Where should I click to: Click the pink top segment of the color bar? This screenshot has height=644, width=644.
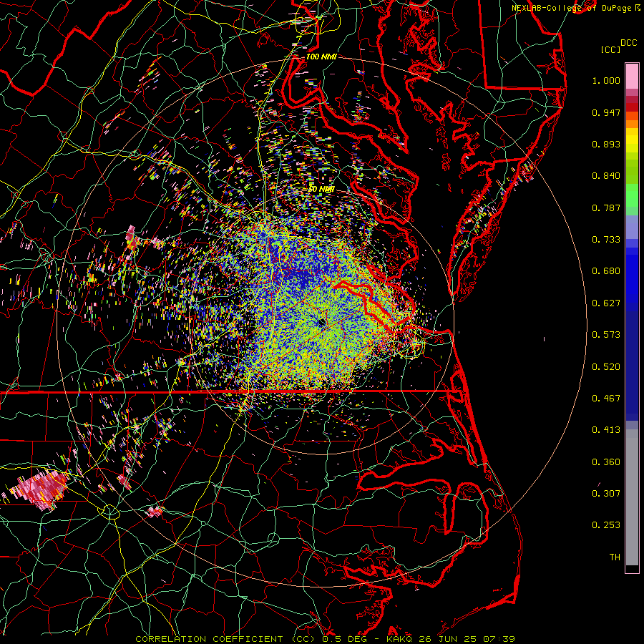632,76
